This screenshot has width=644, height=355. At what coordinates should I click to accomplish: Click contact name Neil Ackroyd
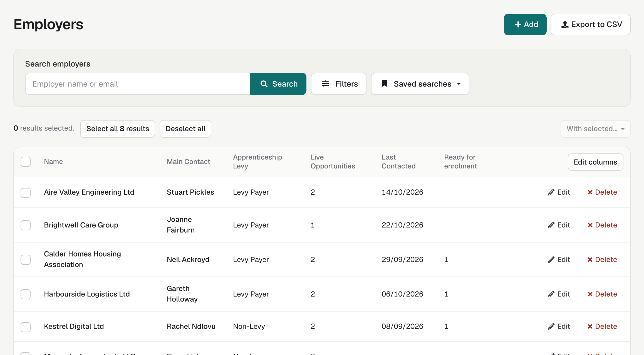click(188, 259)
